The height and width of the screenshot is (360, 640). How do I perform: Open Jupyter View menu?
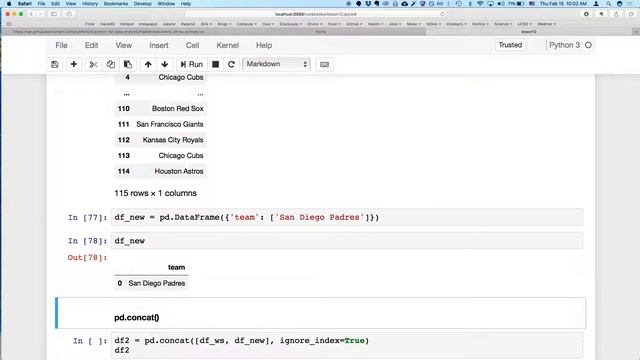tap(124, 45)
